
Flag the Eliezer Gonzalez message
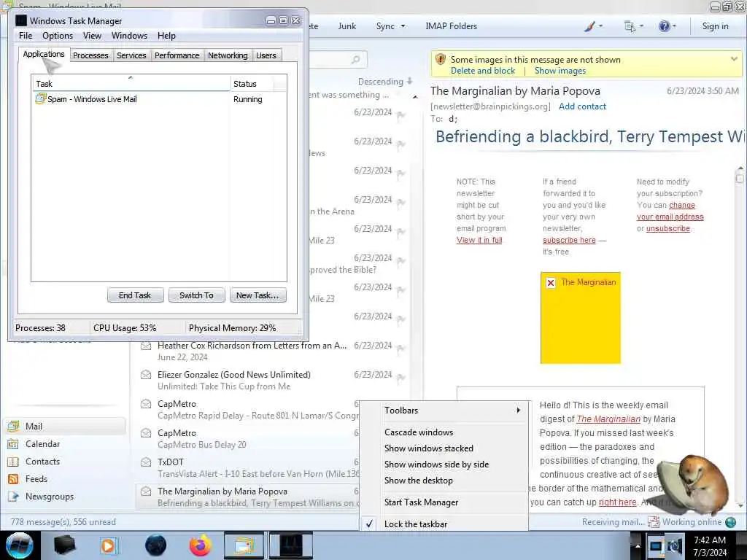tap(400, 378)
